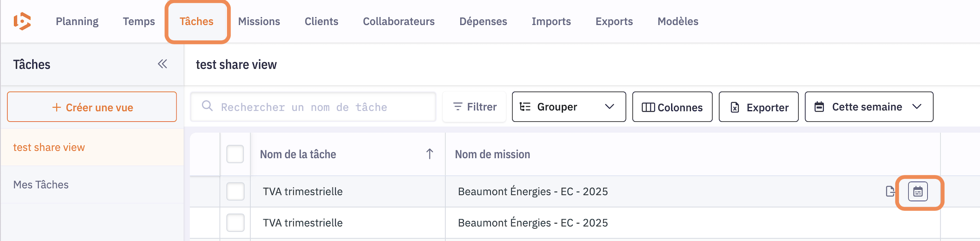Screen dimensions: 980x241
Task: Collapse the Tâches sidebar with double chevron
Action: pyautogui.click(x=162, y=64)
